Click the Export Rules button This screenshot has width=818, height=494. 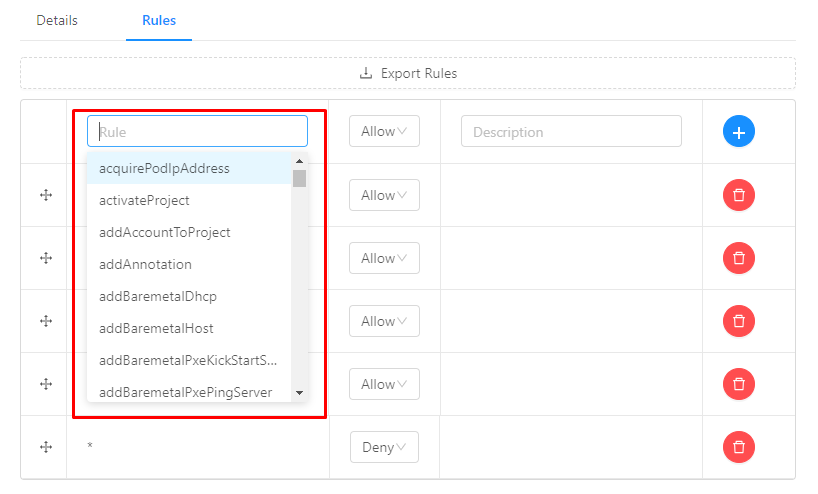click(408, 74)
